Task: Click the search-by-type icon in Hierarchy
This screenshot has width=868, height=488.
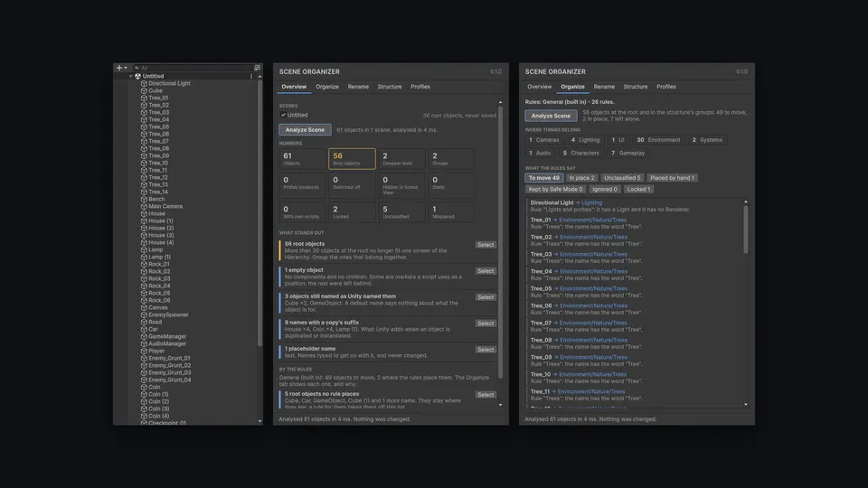Action: point(257,68)
